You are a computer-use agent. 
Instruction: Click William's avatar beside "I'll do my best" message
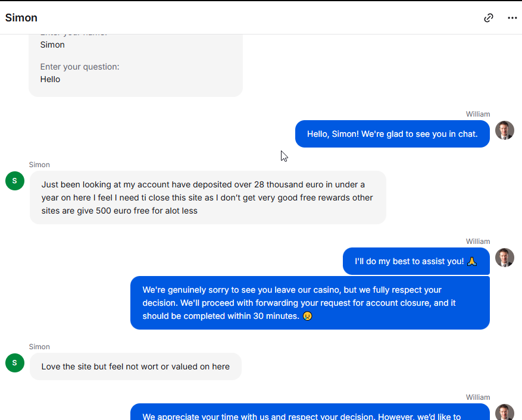504,258
